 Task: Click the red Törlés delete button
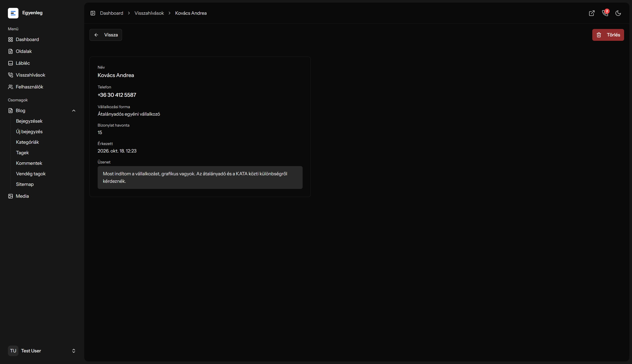(608, 35)
